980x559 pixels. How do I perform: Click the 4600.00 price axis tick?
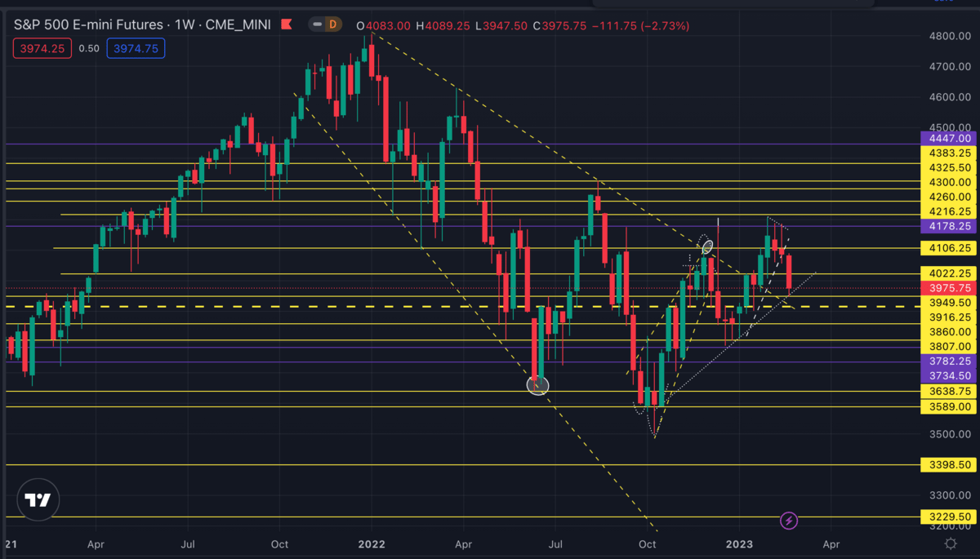948,97
